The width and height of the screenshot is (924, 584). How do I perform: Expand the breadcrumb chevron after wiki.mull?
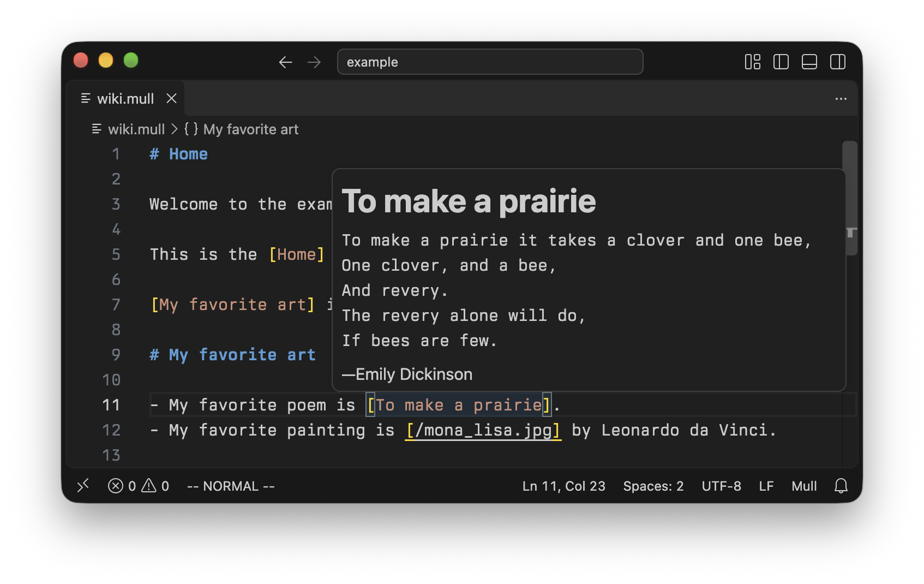[175, 129]
